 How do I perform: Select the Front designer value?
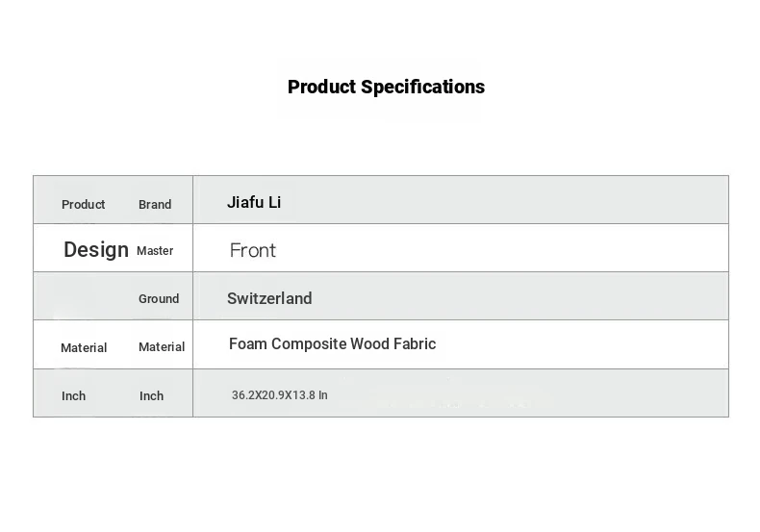point(252,250)
